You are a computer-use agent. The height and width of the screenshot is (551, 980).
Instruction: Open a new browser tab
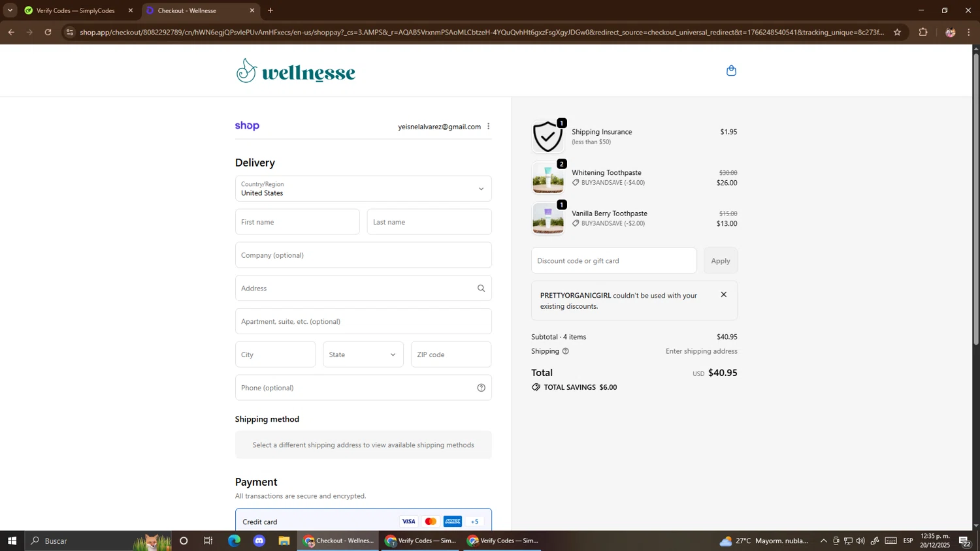click(x=270, y=10)
